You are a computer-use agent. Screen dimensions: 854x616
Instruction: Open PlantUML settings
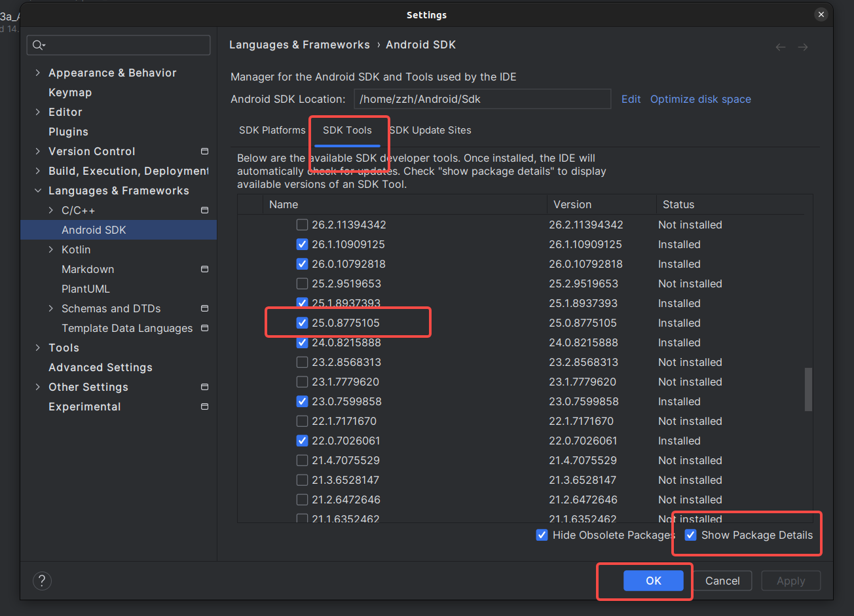86,289
